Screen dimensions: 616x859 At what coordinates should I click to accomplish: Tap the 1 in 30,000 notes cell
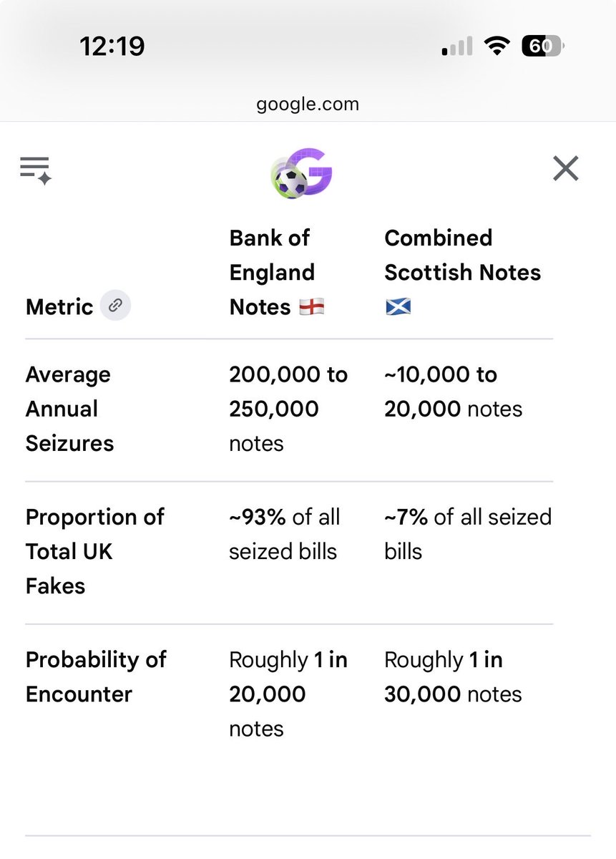pos(453,676)
